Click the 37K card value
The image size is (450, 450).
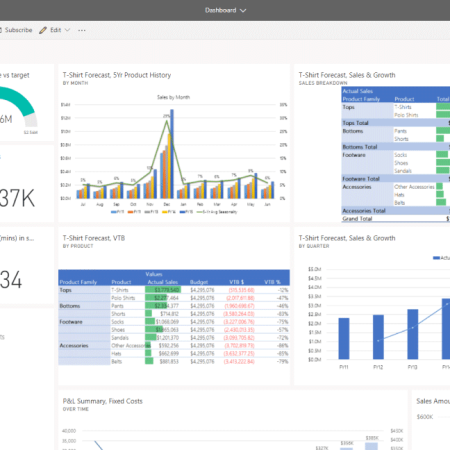[17, 198]
